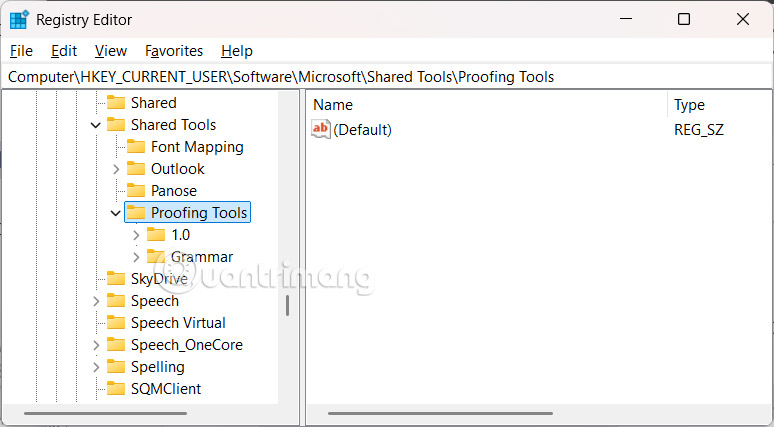Screen dimensions: 774x427
Task: Select the SkyDrive folder icon
Action: pos(116,279)
